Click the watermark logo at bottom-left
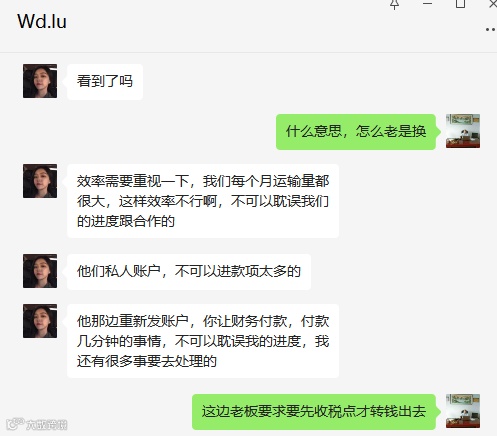The height and width of the screenshot is (436, 497). (37, 424)
